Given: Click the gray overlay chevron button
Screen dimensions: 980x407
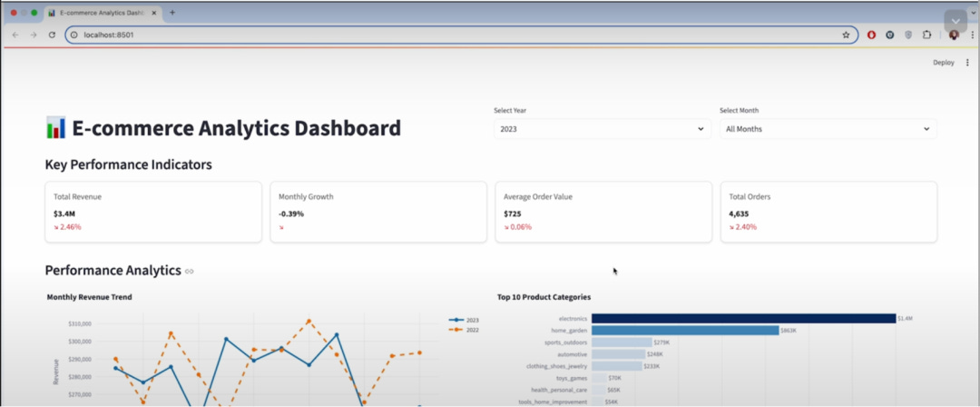Looking at the screenshot, I should tap(955, 21).
